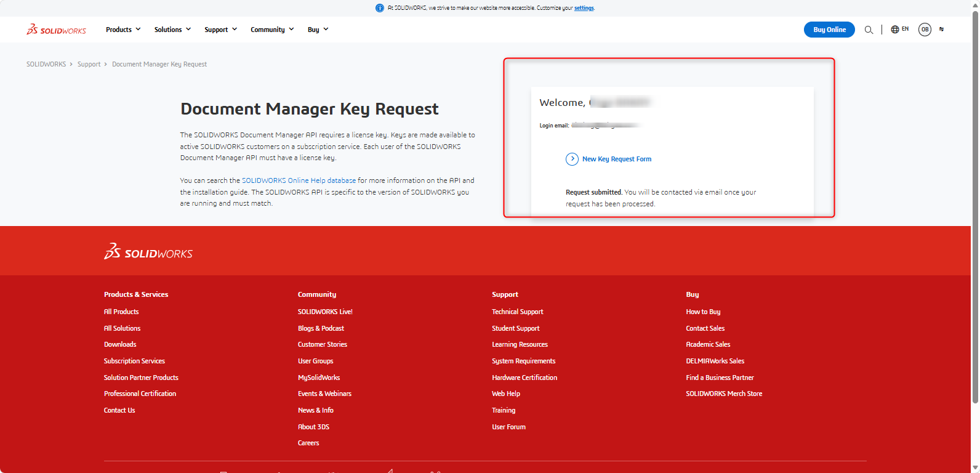Open Downloads footer link

120,344
